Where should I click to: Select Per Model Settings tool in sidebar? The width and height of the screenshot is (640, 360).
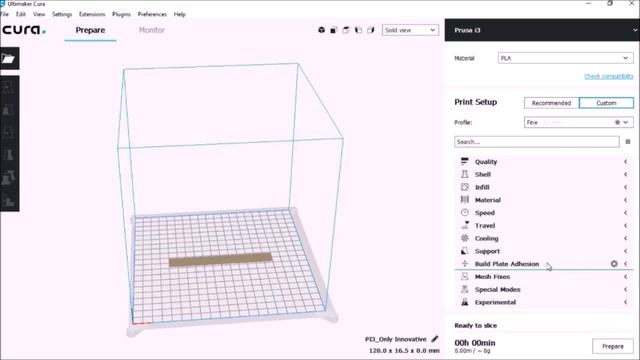[9, 178]
